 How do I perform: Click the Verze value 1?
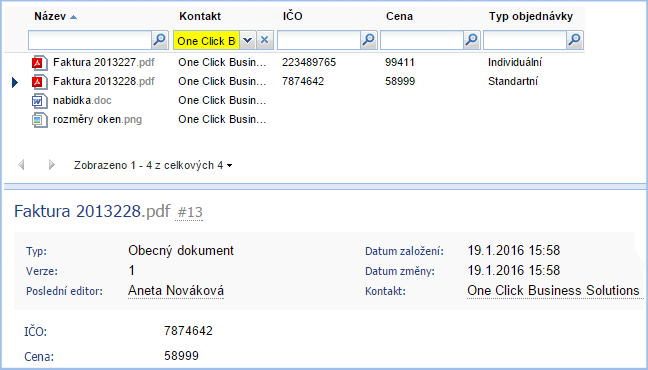(131, 271)
